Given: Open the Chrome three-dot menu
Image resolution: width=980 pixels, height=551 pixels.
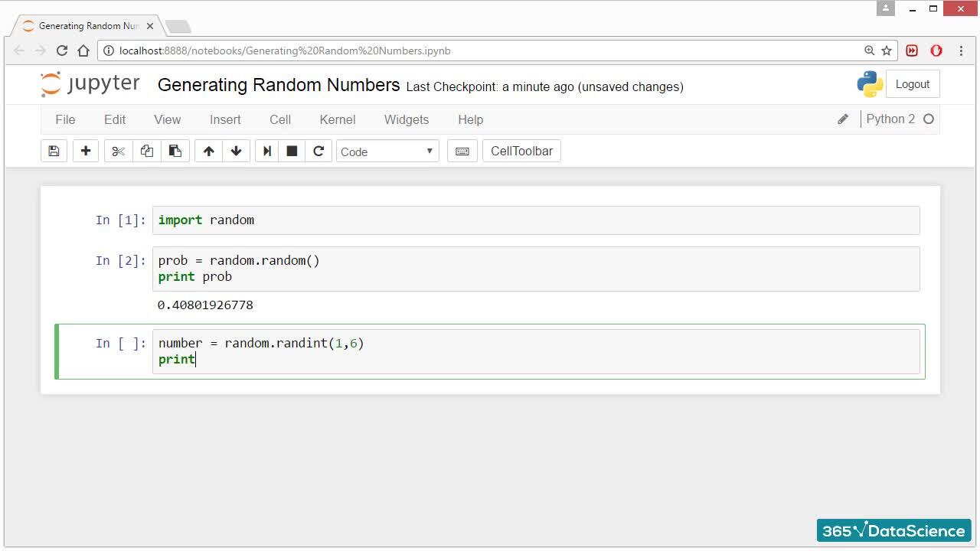Looking at the screenshot, I should pos(961,51).
